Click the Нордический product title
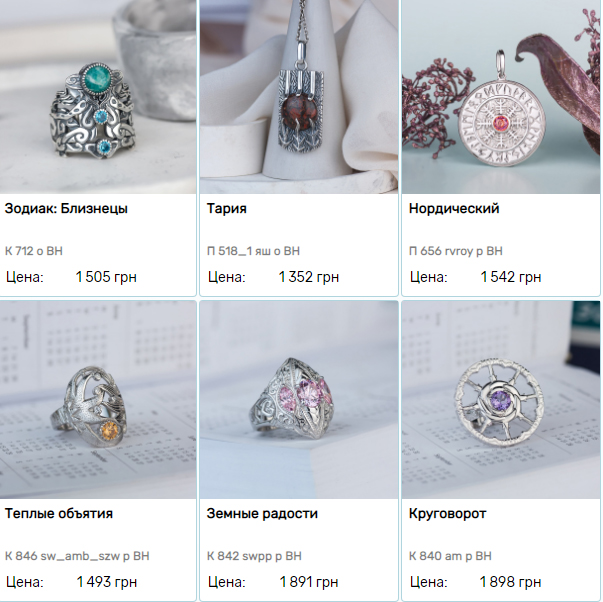 coord(454,209)
